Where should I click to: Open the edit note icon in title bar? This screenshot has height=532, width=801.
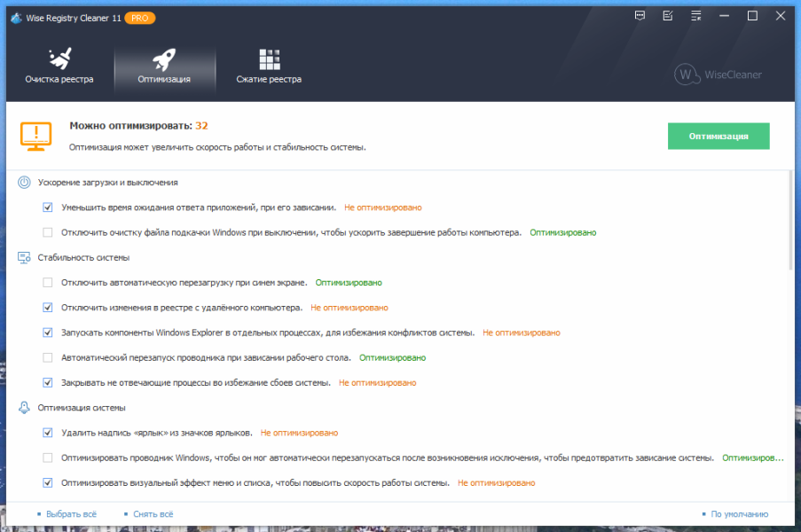[668, 16]
